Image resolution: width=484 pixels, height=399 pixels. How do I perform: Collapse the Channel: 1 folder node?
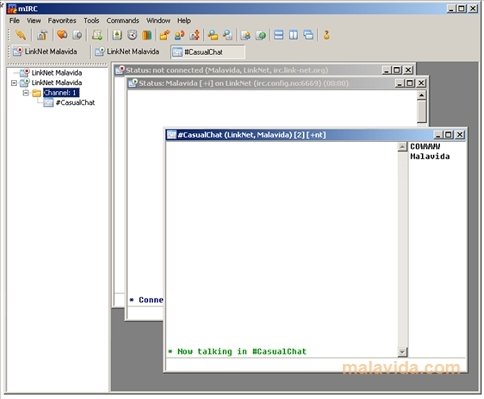(x=26, y=93)
